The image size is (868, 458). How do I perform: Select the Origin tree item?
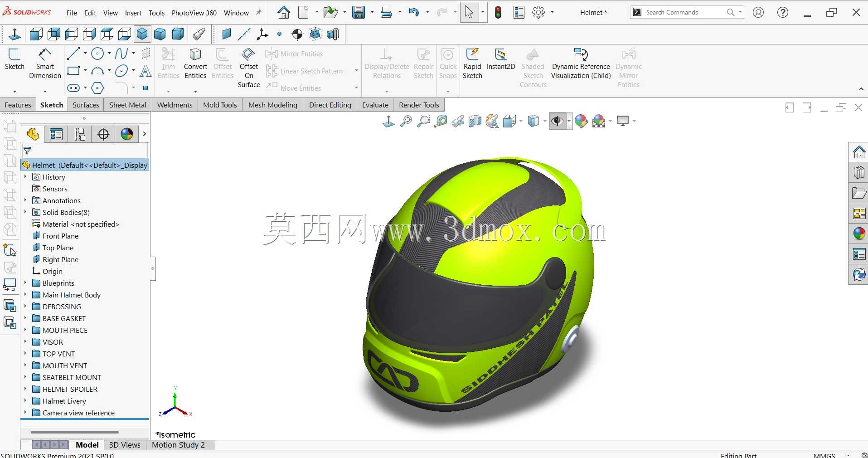(x=53, y=271)
